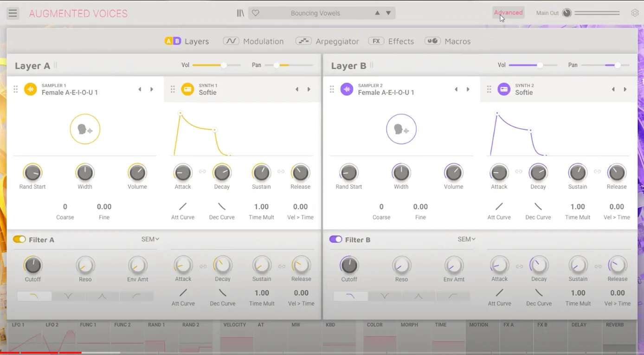The width and height of the screenshot is (644, 355).
Task: Go to previous Synth 2 sound
Action: tap(613, 89)
